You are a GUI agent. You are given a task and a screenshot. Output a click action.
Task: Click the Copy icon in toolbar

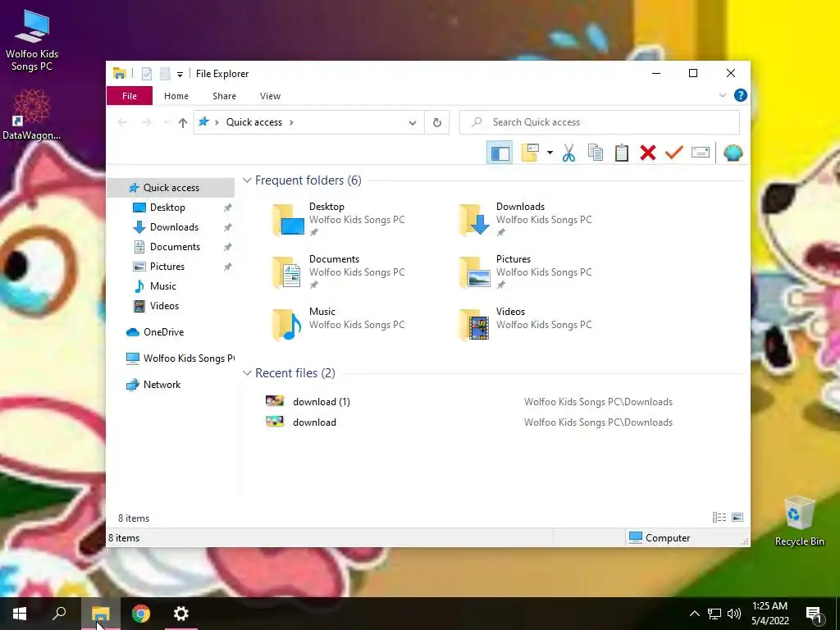596,153
